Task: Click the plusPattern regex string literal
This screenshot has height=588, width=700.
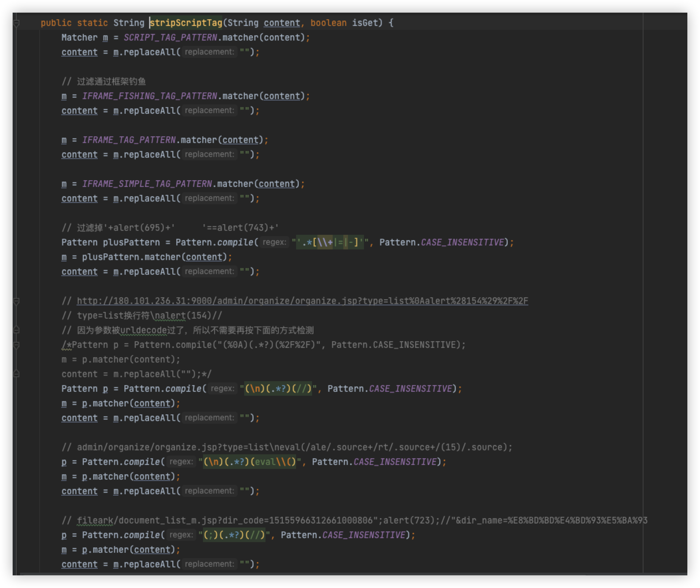Action: (329, 242)
